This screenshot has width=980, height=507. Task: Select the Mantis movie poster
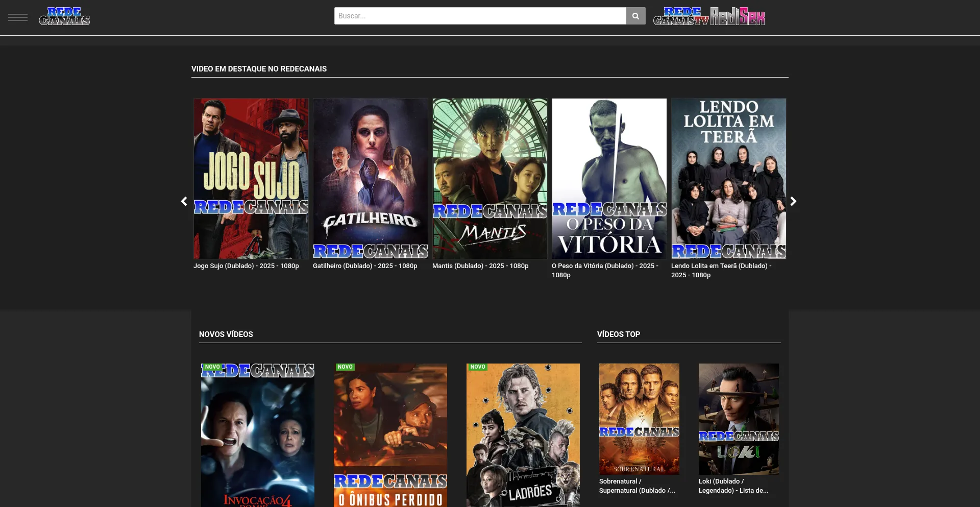[490, 178]
